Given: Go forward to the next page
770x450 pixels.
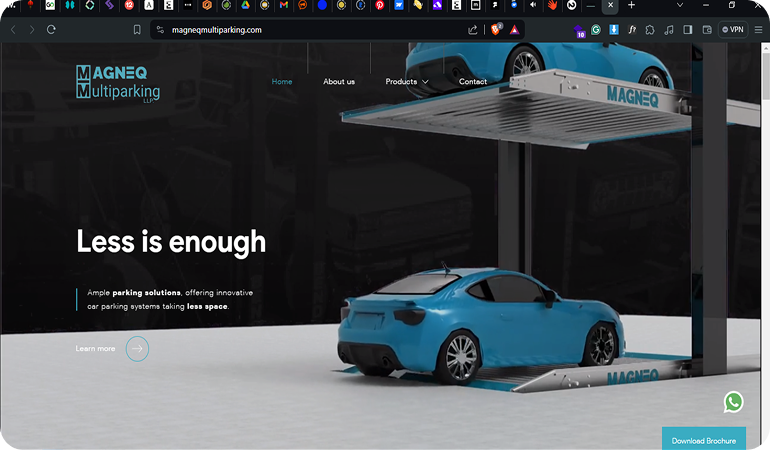Looking at the screenshot, I should click(32, 30).
